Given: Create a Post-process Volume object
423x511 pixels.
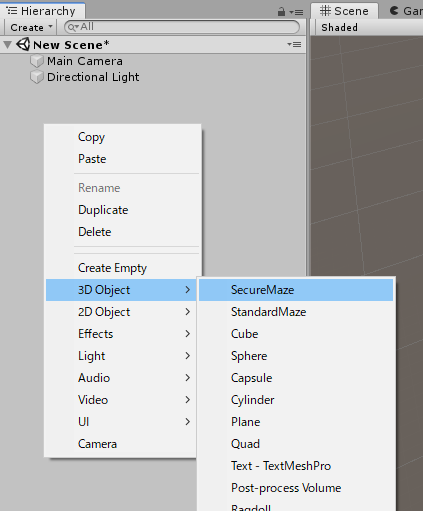Looking at the screenshot, I should [296, 488].
